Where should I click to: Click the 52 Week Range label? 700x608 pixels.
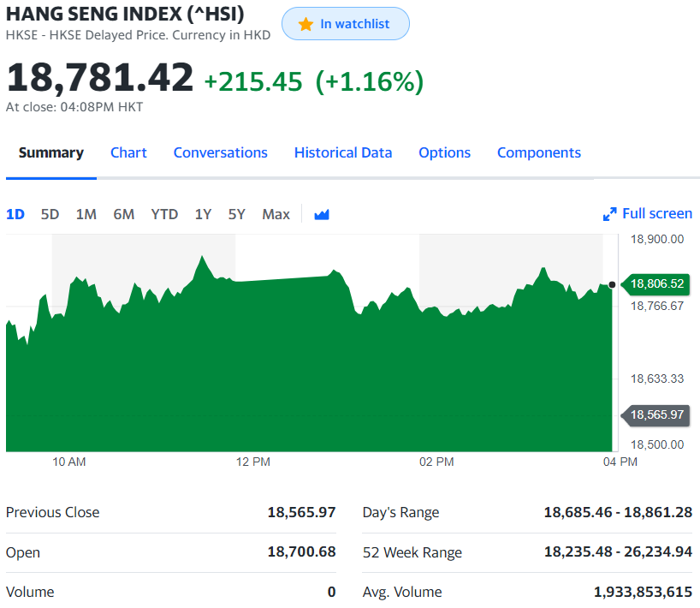[x=412, y=552]
